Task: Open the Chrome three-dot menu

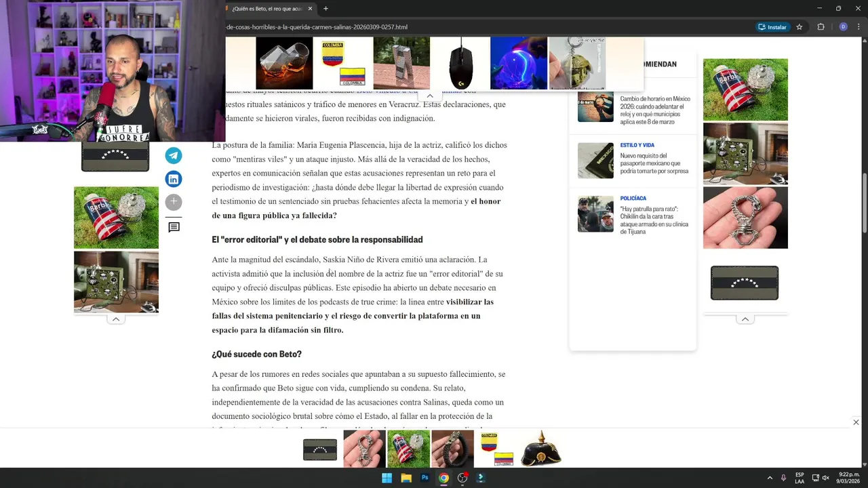Action: tap(859, 27)
